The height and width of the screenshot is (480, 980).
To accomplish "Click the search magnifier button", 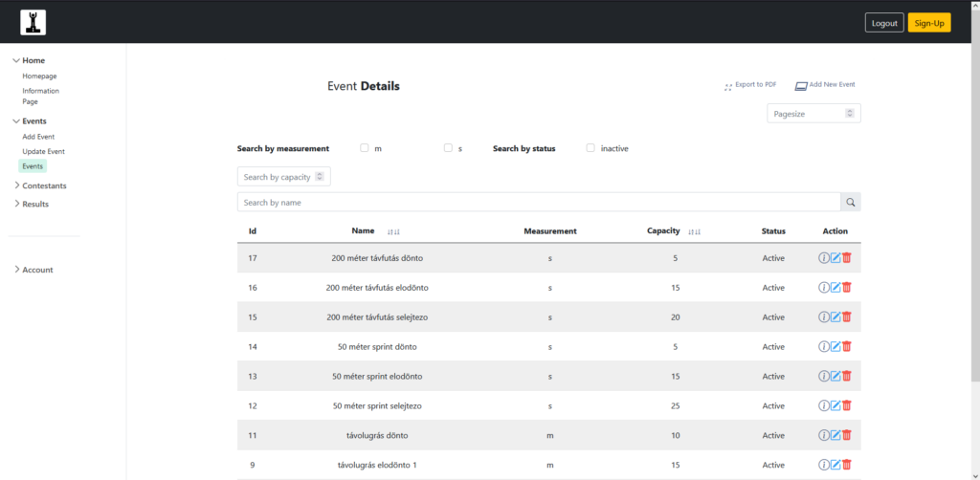I will tap(851, 203).
